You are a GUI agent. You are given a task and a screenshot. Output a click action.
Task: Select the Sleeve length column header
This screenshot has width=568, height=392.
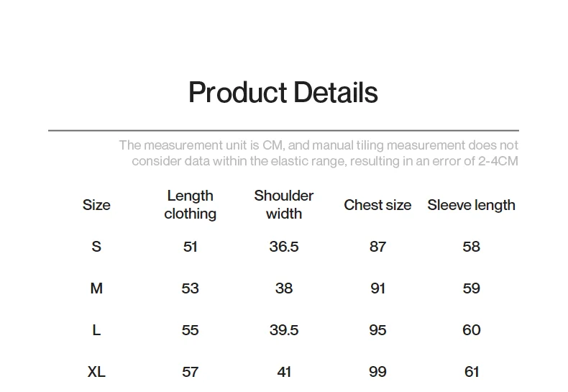click(x=471, y=205)
